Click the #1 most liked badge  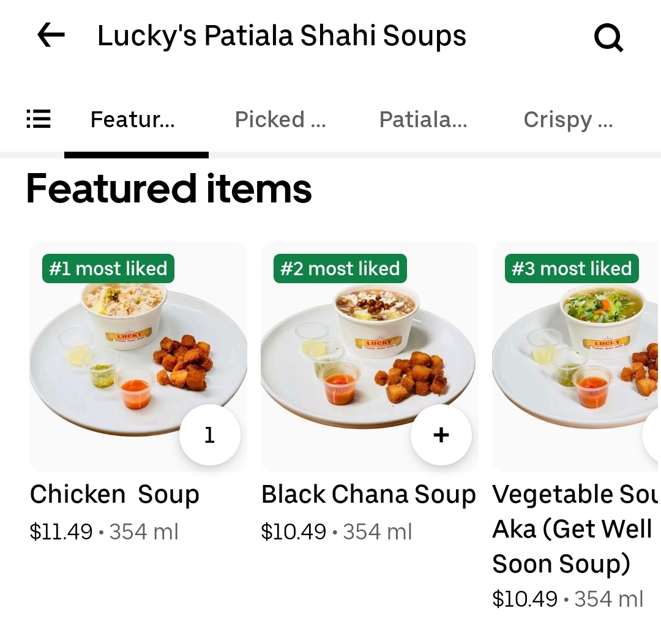pos(108,268)
